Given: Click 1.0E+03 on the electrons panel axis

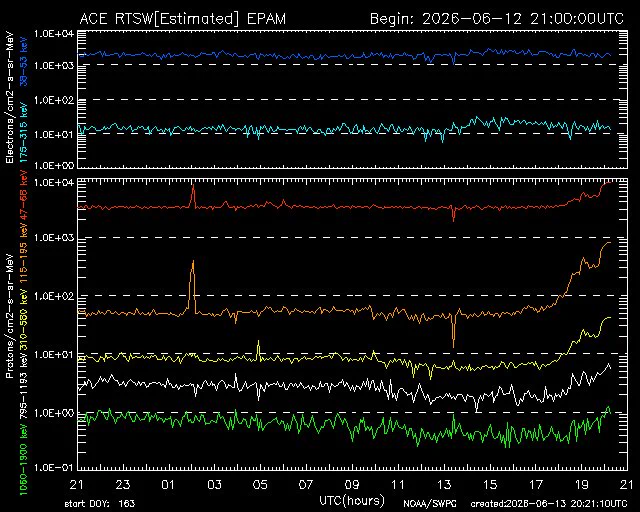Looking at the screenshot, I should point(54,65).
